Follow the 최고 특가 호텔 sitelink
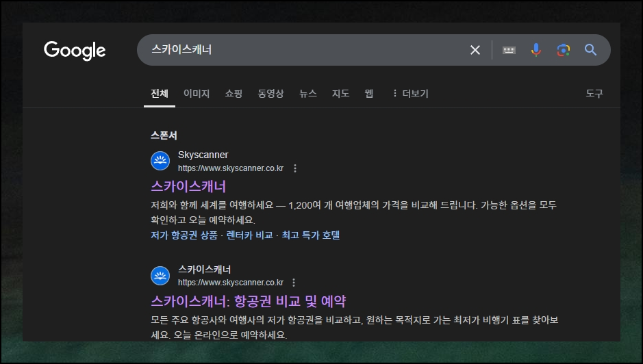 pos(311,235)
